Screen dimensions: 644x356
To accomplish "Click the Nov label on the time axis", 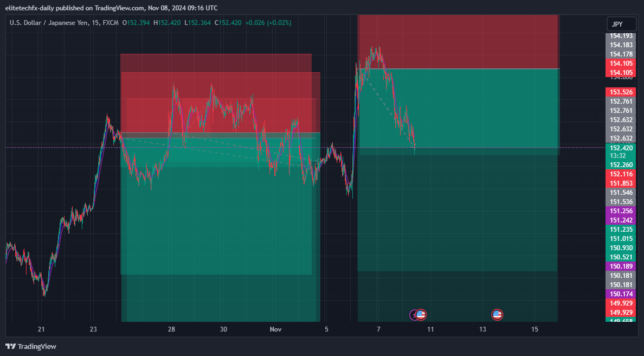I will 275,329.
